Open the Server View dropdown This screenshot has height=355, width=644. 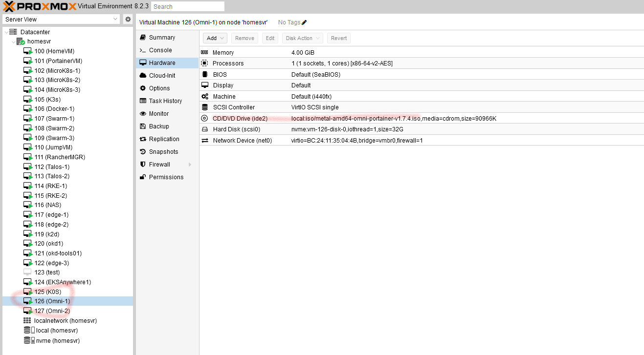coord(61,19)
